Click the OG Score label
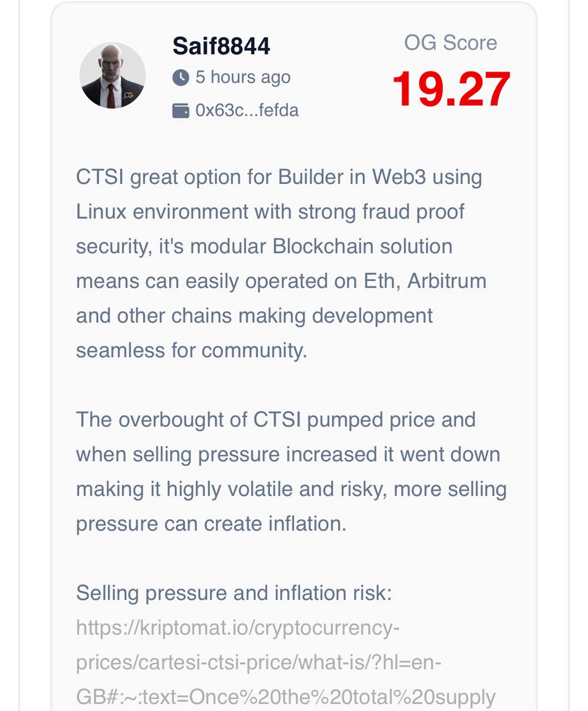588x711 pixels. tap(451, 43)
